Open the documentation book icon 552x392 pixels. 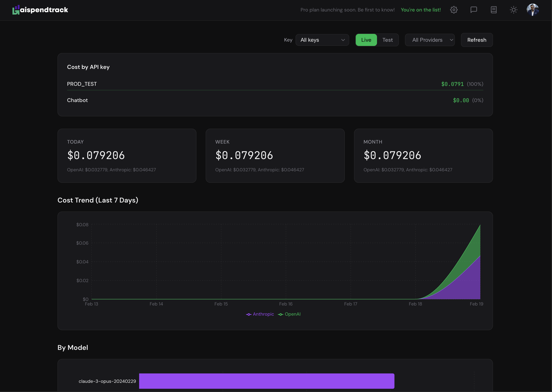(494, 10)
